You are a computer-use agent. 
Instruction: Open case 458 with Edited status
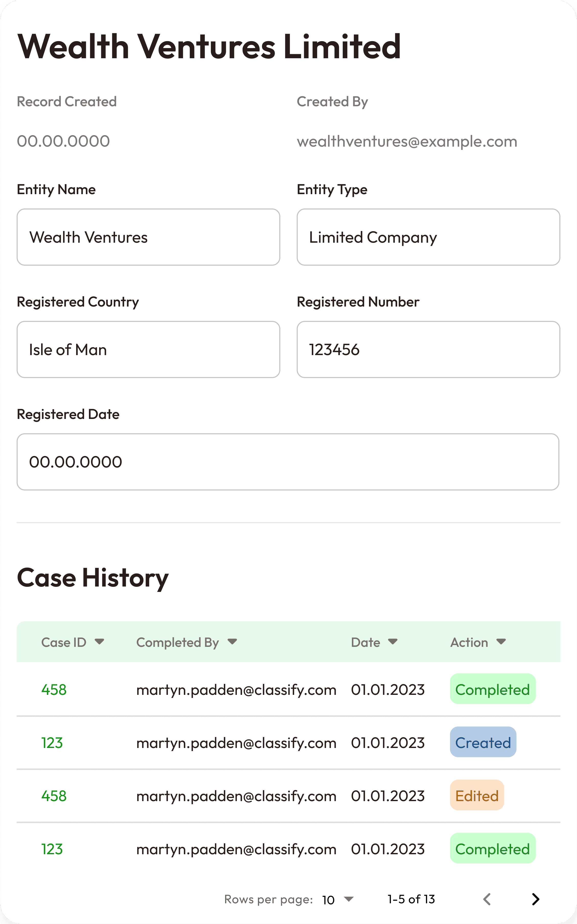tap(54, 796)
